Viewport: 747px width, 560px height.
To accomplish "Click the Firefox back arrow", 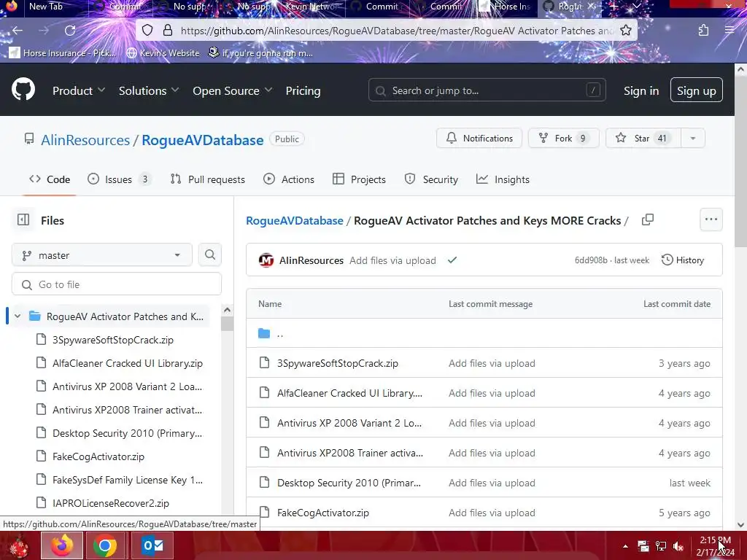I will 18,31.
